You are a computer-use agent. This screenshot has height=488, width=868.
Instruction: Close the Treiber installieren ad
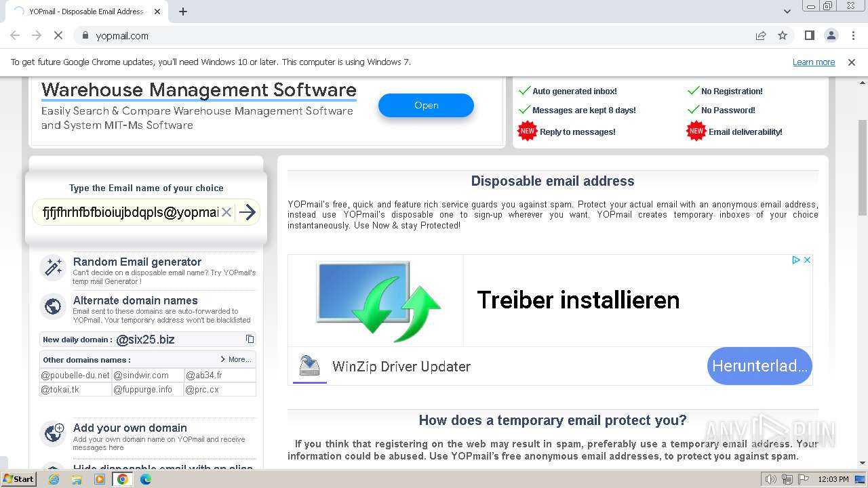[x=807, y=260]
